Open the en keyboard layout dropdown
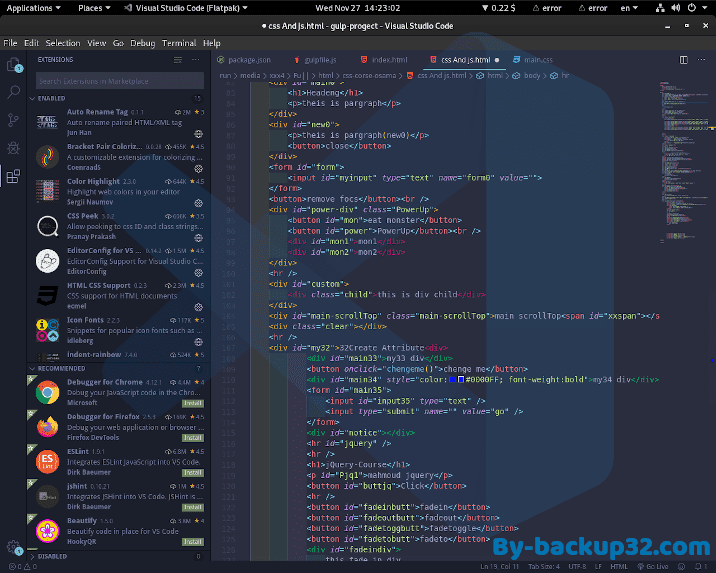 click(629, 8)
